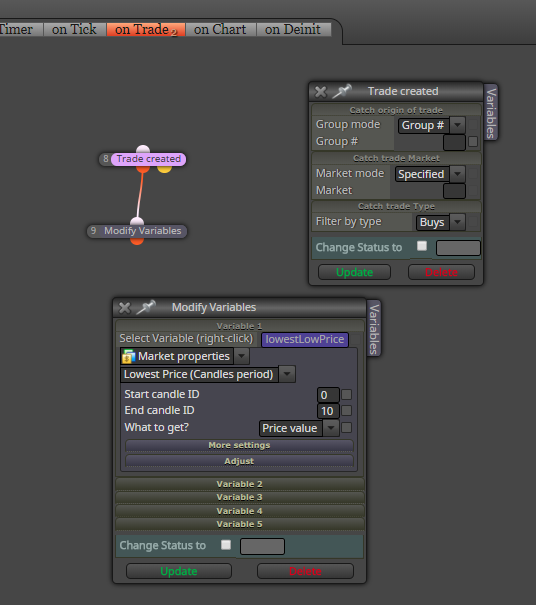Open the Market properties category dropdown

[x=242, y=356]
